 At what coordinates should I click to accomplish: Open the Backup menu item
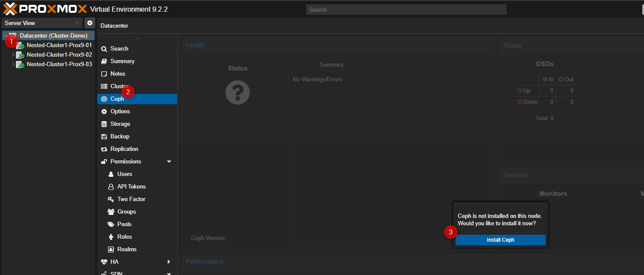[x=137, y=137]
